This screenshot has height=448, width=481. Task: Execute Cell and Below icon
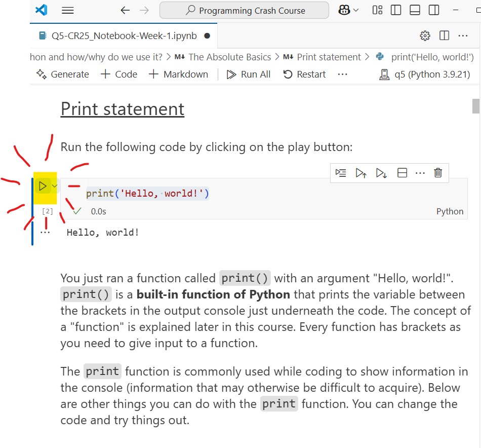point(381,173)
